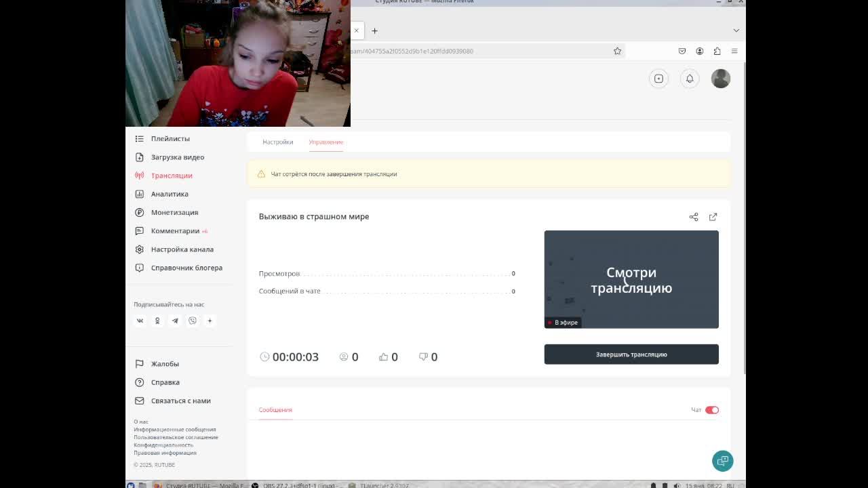Open the Dzen plus social icon
868x488 pixels.
pyautogui.click(x=210, y=321)
